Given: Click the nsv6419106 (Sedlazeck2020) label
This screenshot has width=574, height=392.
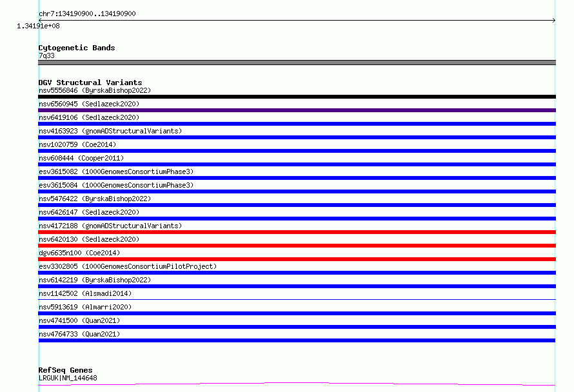Looking at the screenshot, I should pyautogui.click(x=89, y=117).
